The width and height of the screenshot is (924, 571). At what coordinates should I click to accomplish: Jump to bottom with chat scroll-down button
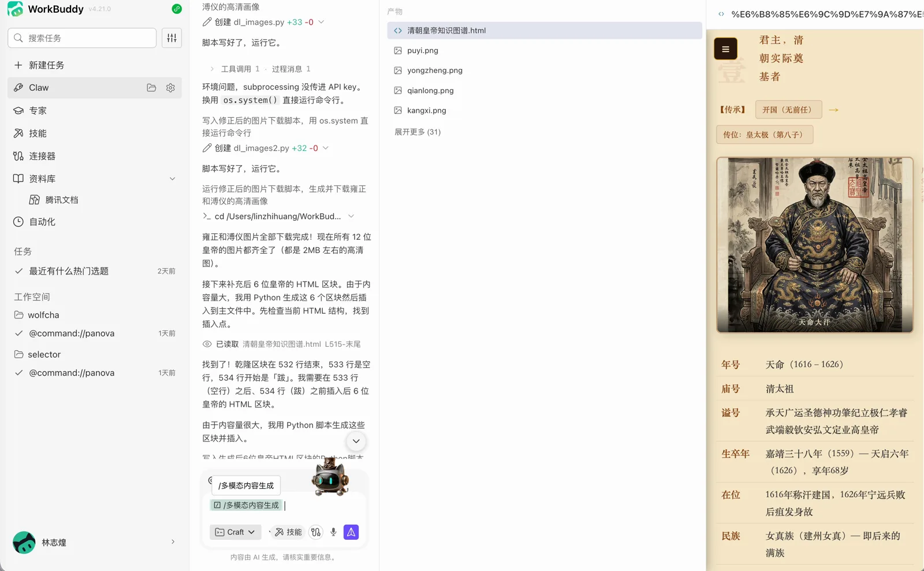[x=356, y=441]
